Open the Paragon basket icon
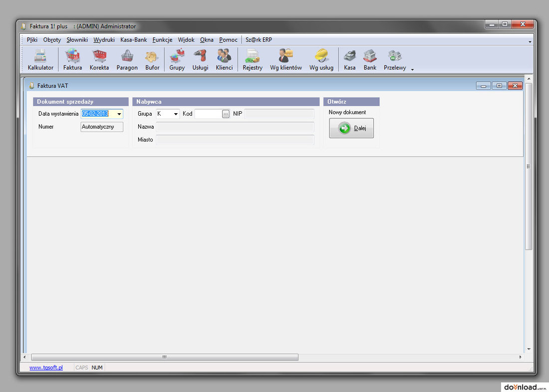Image resolution: width=549 pixels, height=392 pixels. [x=127, y=60]
